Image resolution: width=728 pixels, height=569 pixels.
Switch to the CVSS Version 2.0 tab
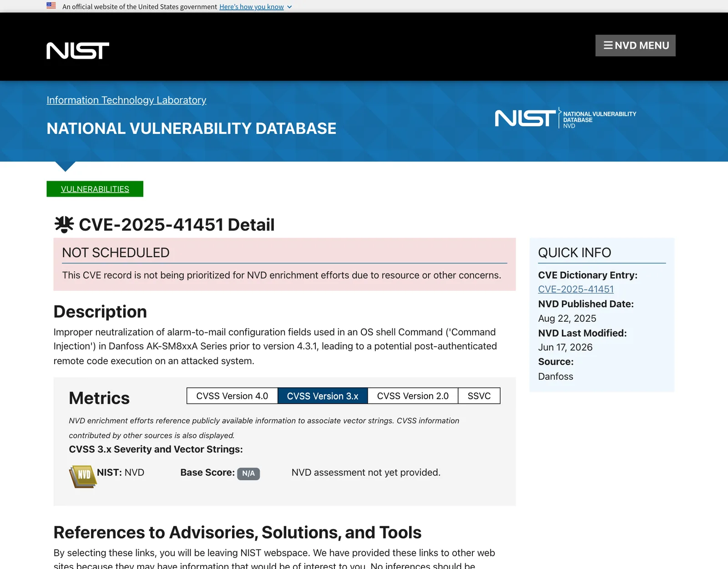(x=413, y=396)
